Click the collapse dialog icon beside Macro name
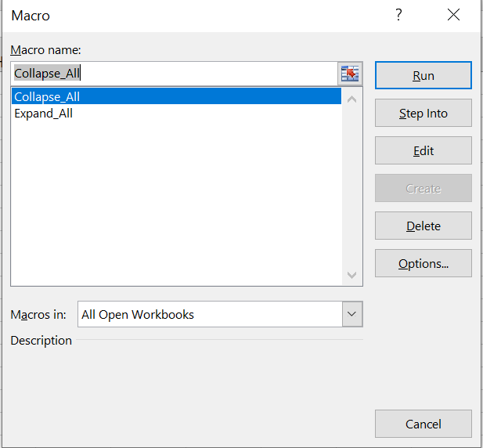 (349, 74)
